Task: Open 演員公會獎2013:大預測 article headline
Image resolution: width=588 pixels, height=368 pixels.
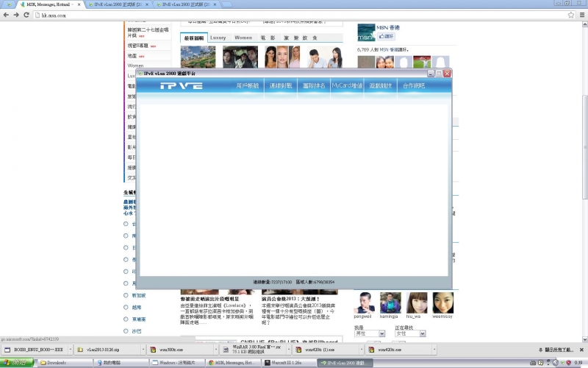Action: (290, 299)
